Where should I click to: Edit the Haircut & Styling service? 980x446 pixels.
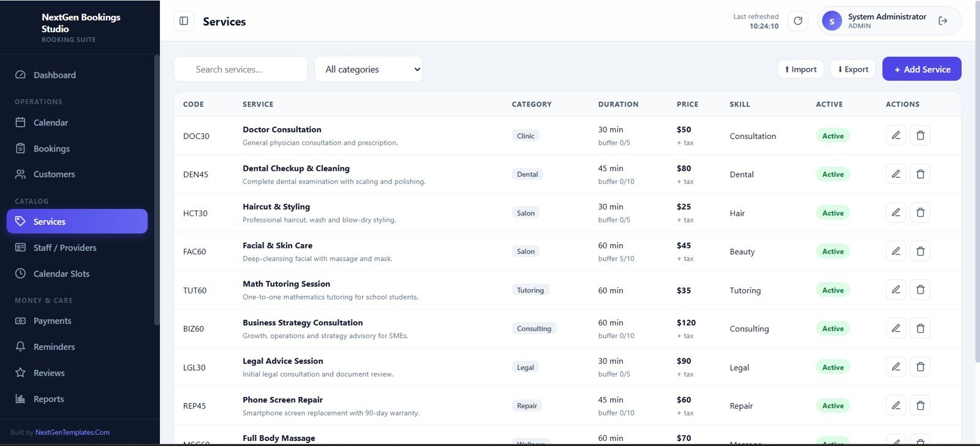pyautogui.click(x=895, y=213)
